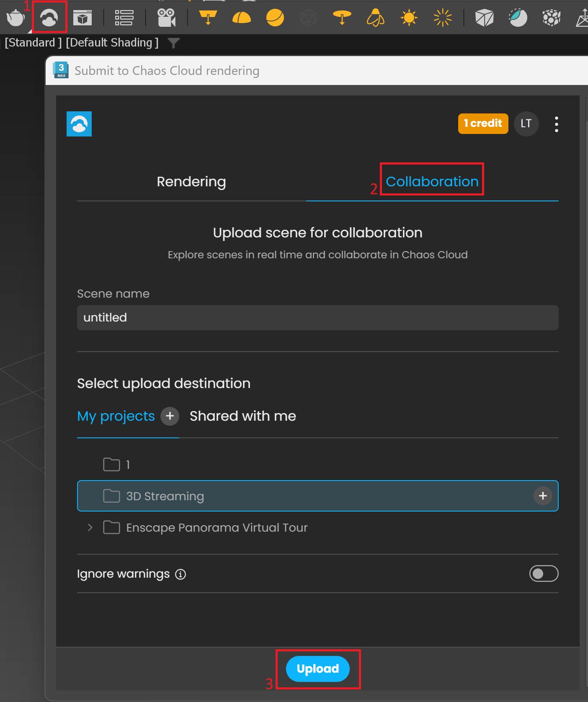Select the V-Ray sphere light icon
Screen dimensions: 588x702
coord(275,18)
